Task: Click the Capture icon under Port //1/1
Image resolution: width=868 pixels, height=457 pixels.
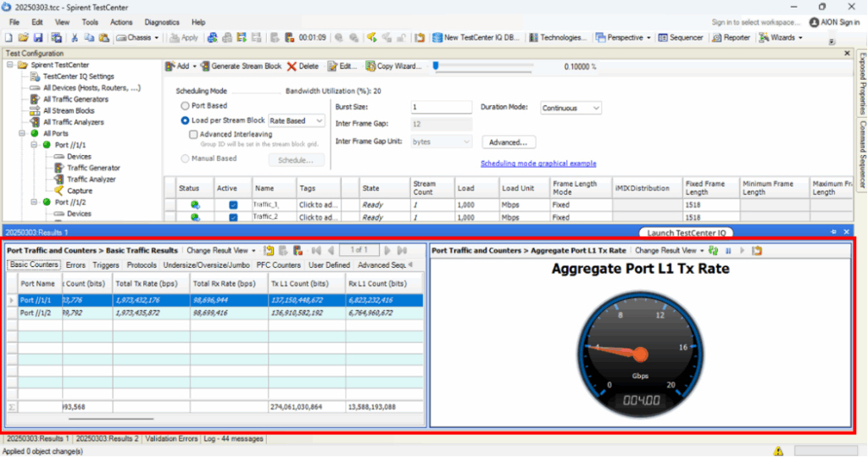Action: 58,191
